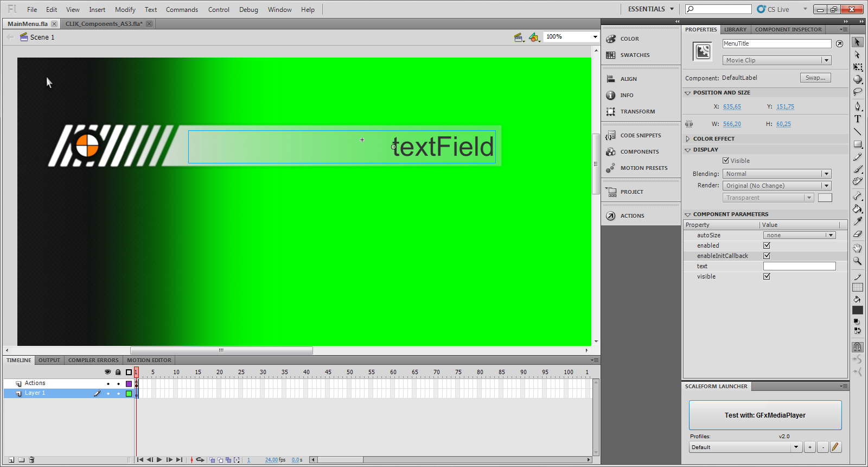The image size is (868, 467).
Task: Open the Color panel
Action: click(x=629, y=39)
